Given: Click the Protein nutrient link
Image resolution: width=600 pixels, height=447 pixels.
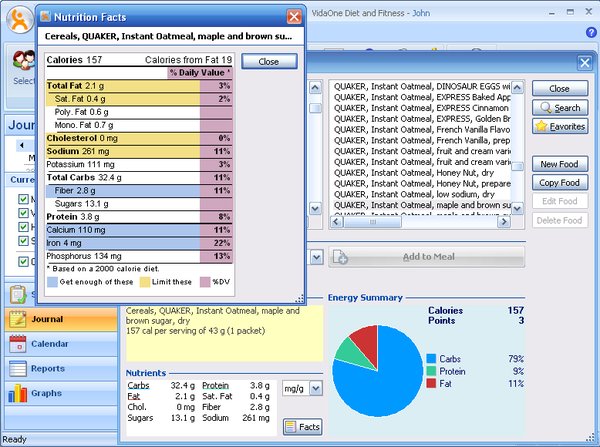Looking at the screenshot, I should click(215, 385).
